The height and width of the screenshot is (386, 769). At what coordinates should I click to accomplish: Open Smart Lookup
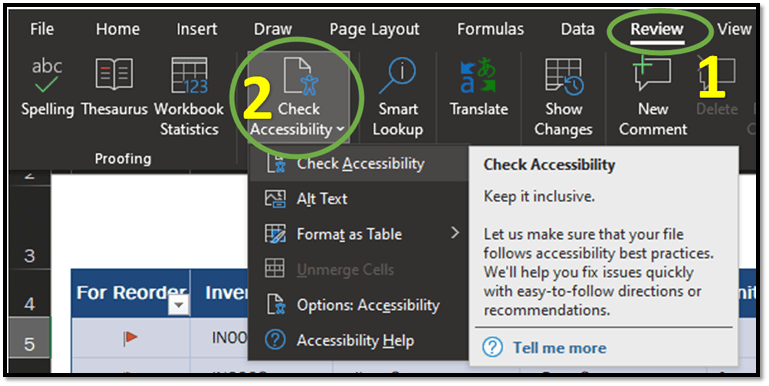point(397,97)
